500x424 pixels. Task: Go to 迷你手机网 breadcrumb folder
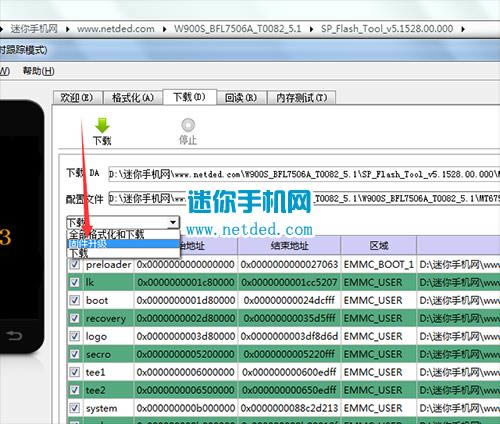34,29
